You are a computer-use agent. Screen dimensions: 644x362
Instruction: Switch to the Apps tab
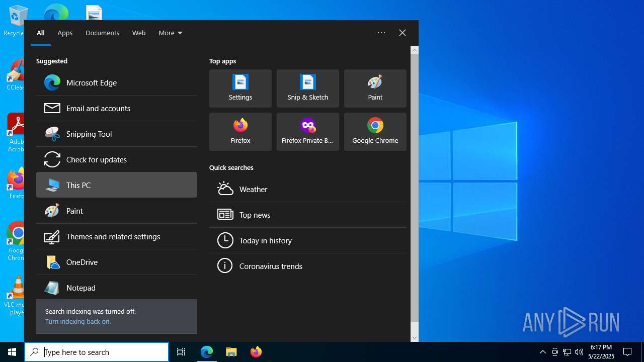pos(65,33)
